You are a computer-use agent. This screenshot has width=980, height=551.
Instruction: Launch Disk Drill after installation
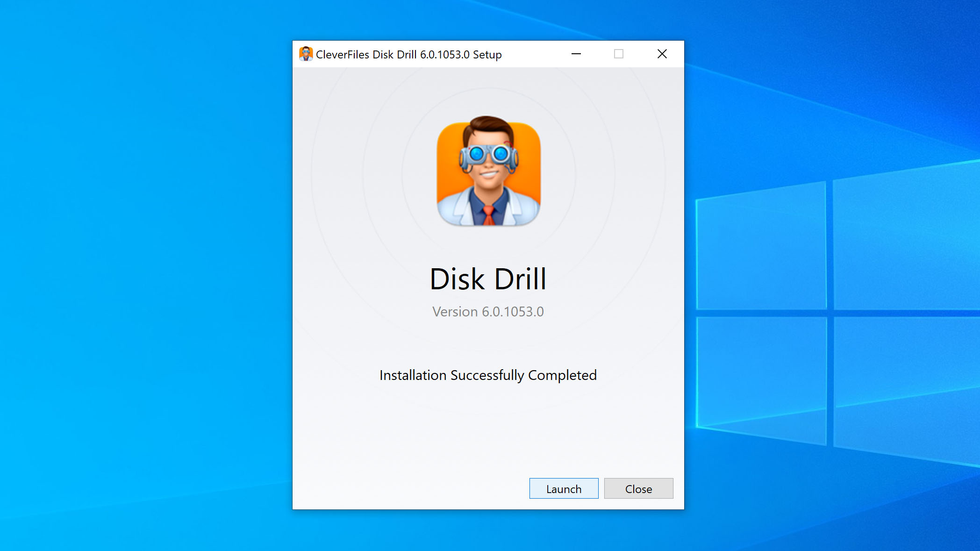(x=563, y=488)
